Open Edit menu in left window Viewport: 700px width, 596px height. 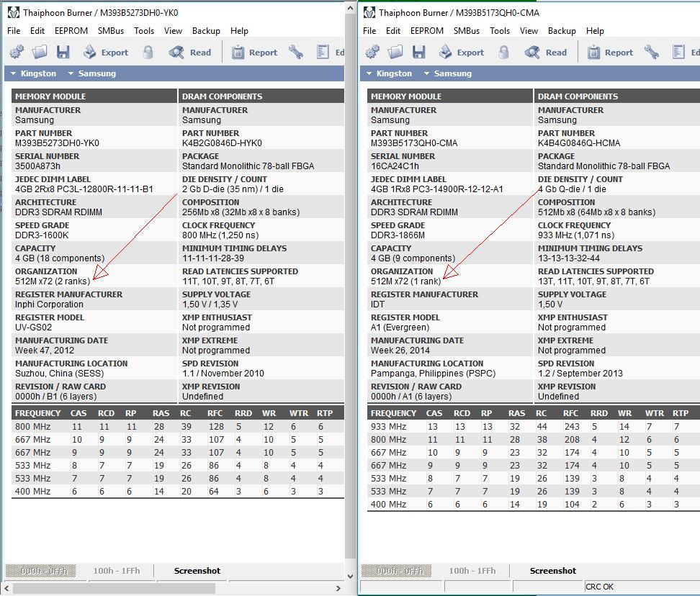(x=37, y=31)
